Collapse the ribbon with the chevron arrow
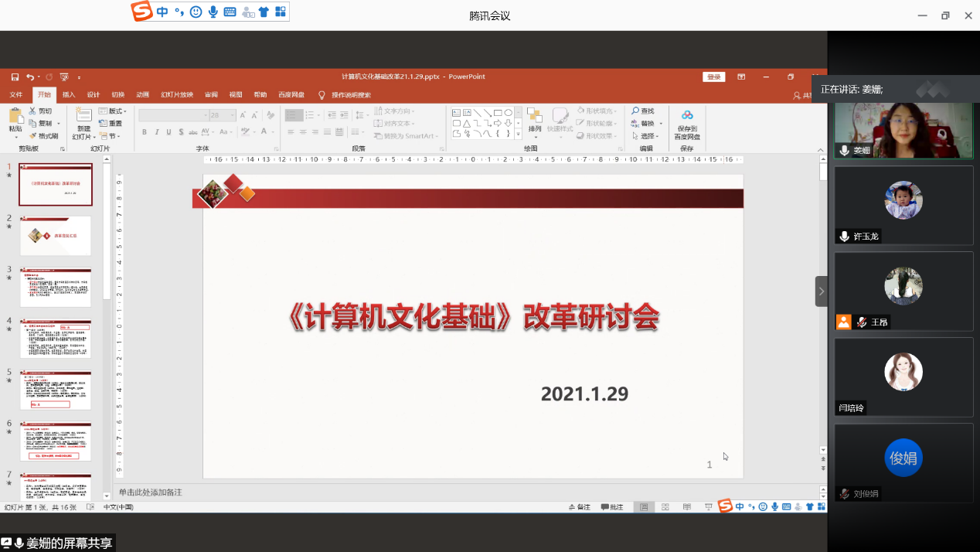The height and width of the screenshot is (552, 980). (x=819, y=148)
